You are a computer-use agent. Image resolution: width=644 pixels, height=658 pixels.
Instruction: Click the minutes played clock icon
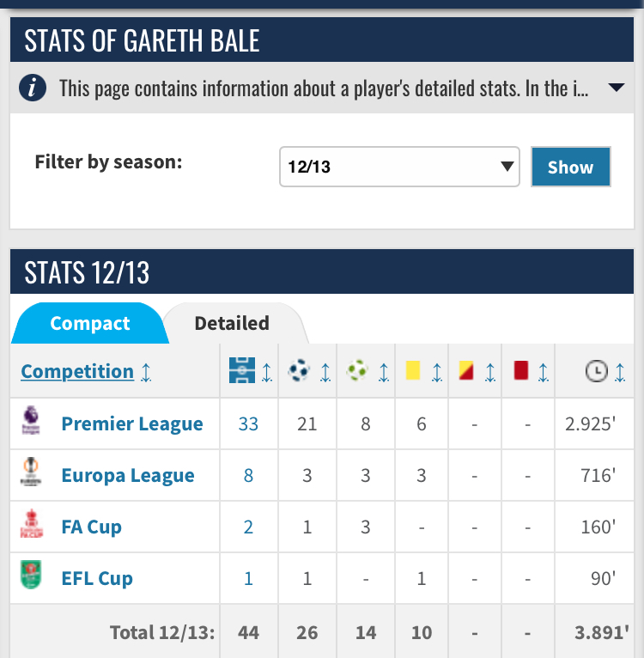pos(595,371)
